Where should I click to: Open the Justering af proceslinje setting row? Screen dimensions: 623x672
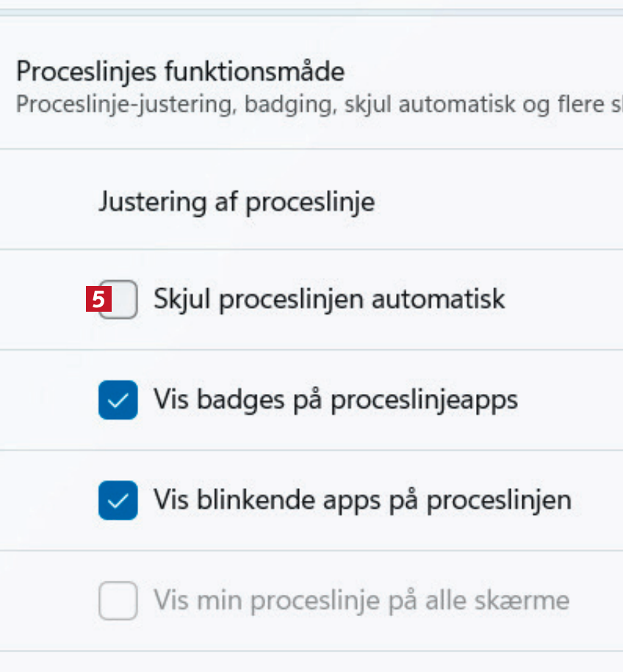(x=237, y=201)
